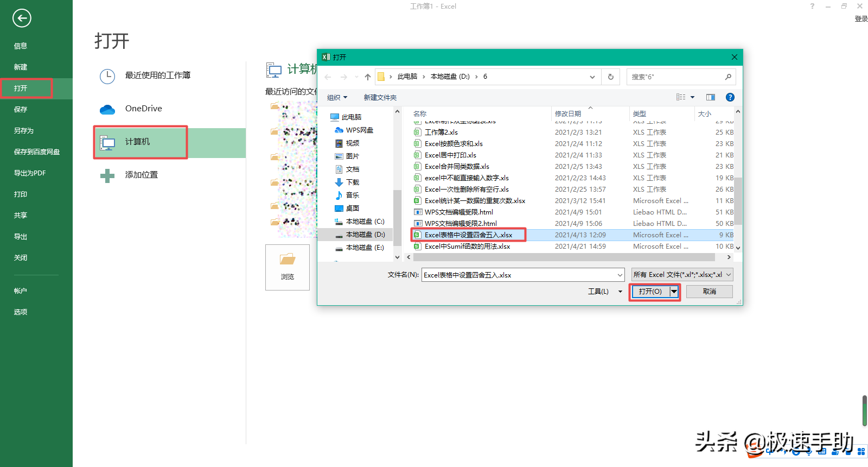This screenshot has width=868, height=467.
Task: Select the file WPS文档编辑受限.html
Action: (459, 212)
